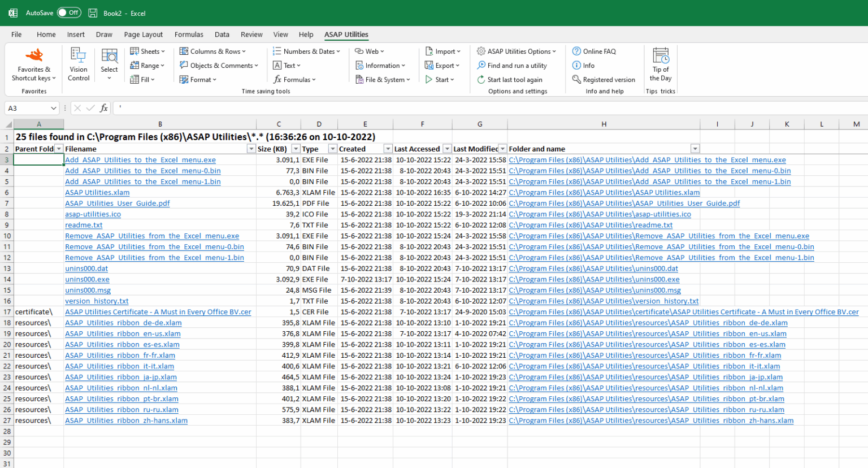Click the Tip of the Day icon

661,56
